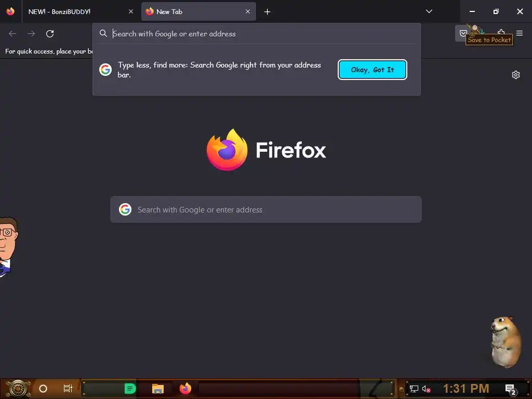Click the Firefox taskbar icon
Image resolution: width=532 pixels, height=399 pixels.
click(x=185, y=389)
